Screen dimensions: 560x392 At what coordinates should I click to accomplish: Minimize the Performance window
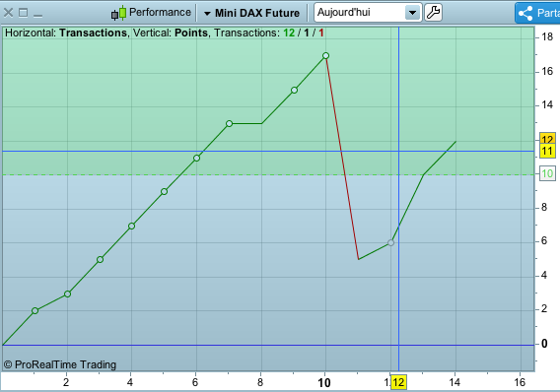37,16
